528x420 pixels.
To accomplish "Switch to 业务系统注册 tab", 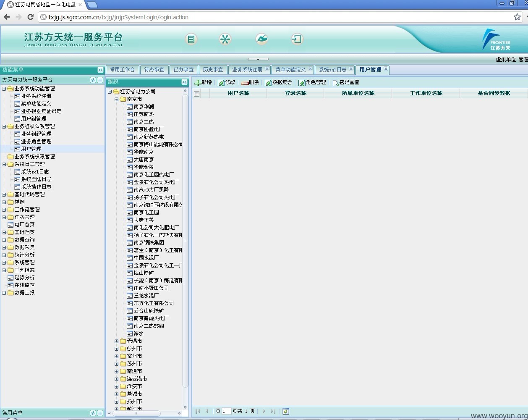I will point(247,70).
